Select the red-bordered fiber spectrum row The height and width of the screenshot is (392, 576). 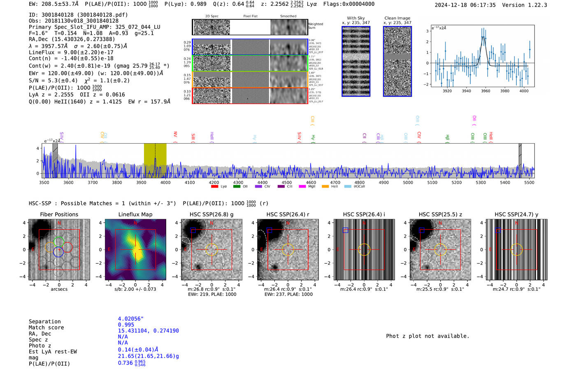click(250, 95)
